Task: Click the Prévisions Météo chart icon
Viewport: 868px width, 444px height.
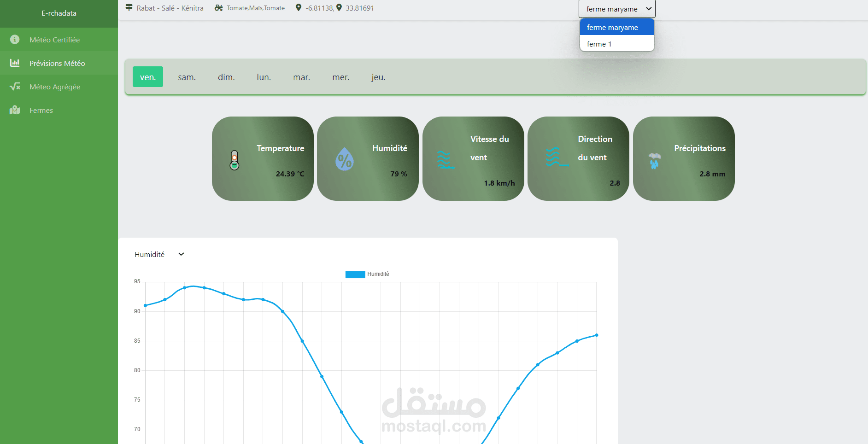Action: coord(15,63)
